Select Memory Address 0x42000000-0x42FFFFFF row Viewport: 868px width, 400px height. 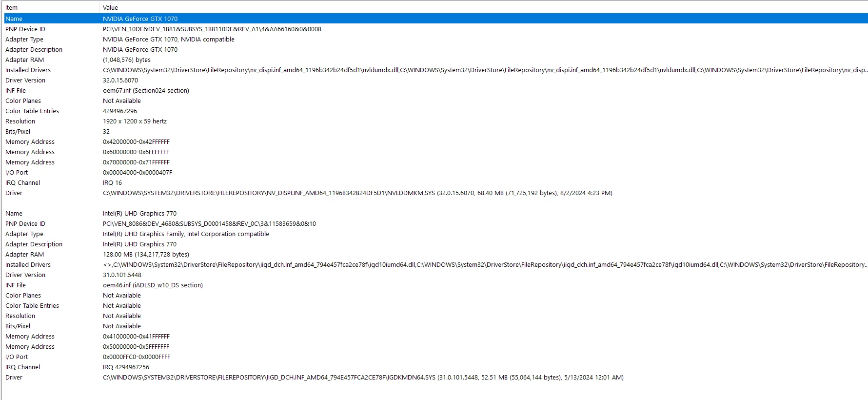[436, 141]
